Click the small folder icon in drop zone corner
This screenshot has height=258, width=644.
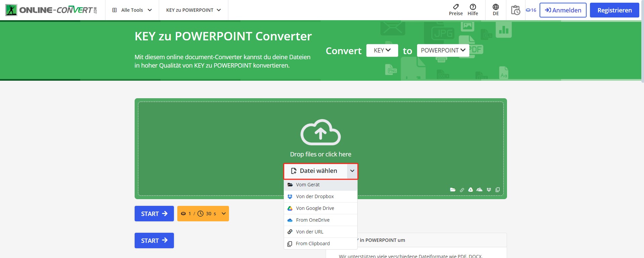point(453,190)
